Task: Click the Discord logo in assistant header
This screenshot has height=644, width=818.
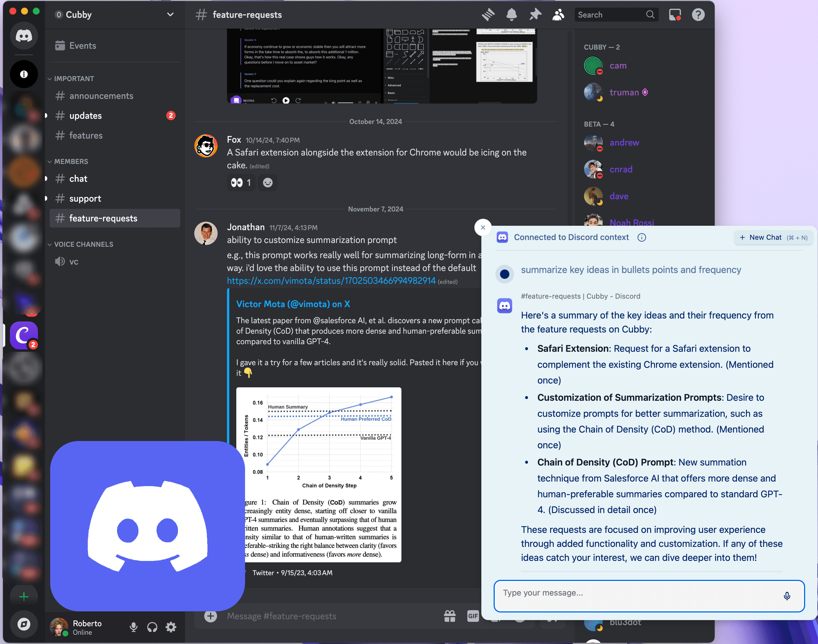Action: tap(502, 237)
